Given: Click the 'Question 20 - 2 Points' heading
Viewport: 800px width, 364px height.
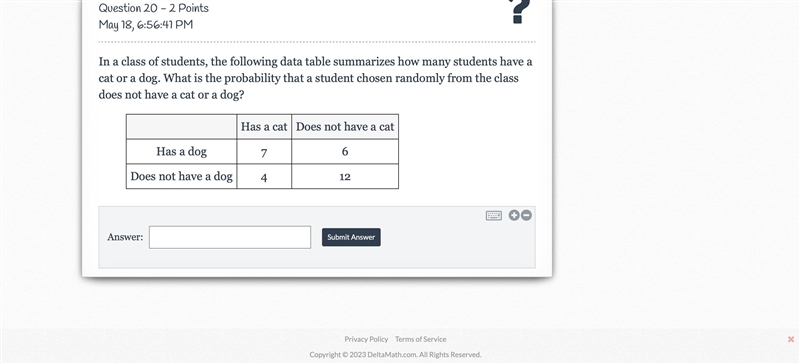Looking at the screenshot, I should point(154,8).
